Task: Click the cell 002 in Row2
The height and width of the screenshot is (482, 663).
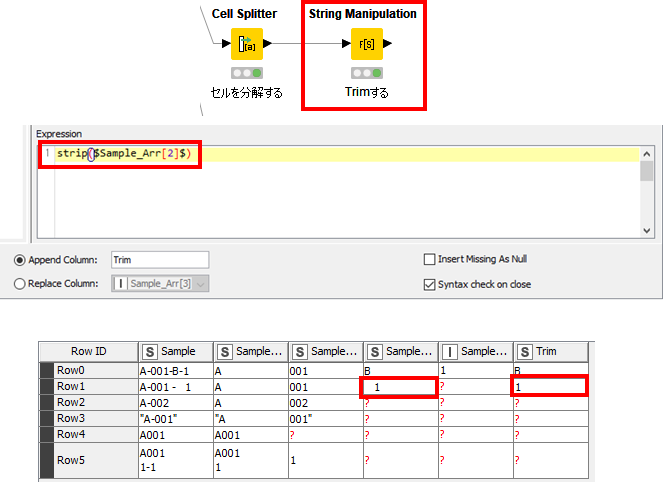Action: 326,403
